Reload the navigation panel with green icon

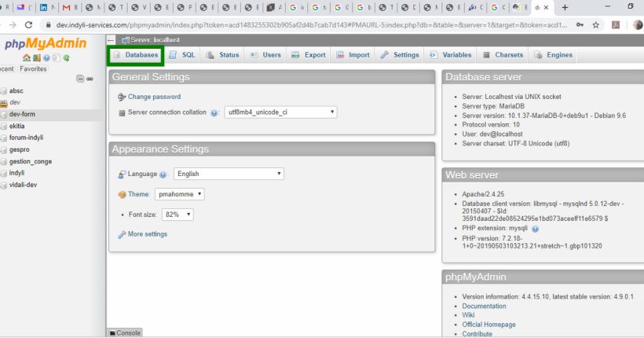[x=66, y=58]
